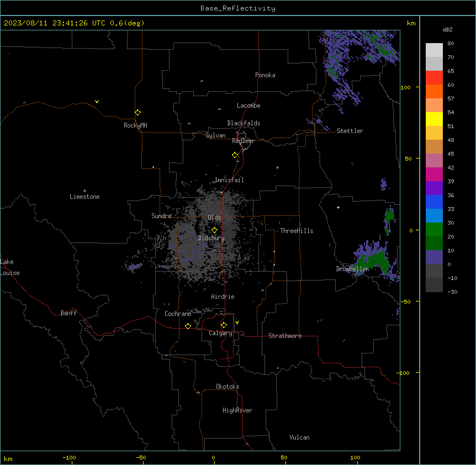
Task: Click the Olds city label
Action: click(x=214, y=218)
